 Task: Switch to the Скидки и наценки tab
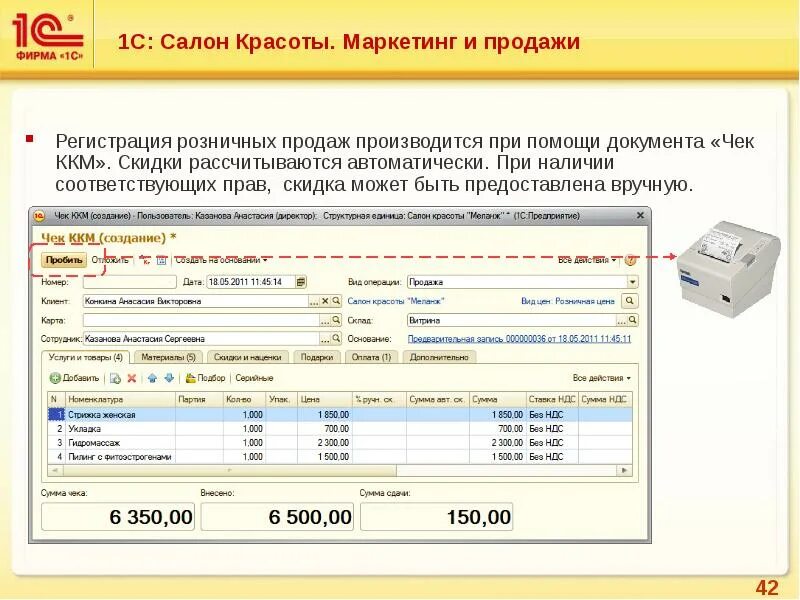tap(247, 357)
